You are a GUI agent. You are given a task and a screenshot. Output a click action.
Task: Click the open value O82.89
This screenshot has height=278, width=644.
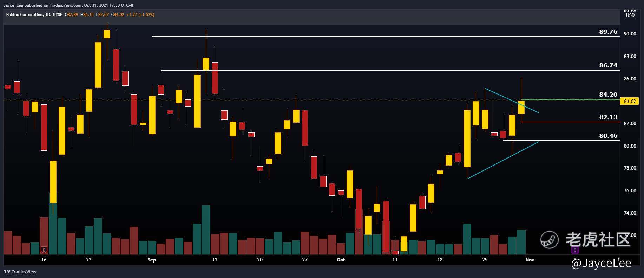[72, 15]
